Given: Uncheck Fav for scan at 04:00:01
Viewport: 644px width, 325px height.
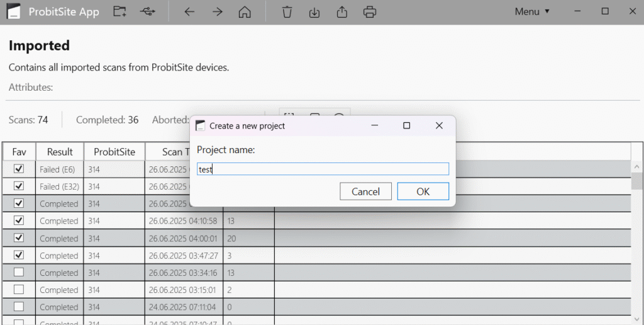Looking at the screenshot, I should pyautogui.click(x=19, y=238).
